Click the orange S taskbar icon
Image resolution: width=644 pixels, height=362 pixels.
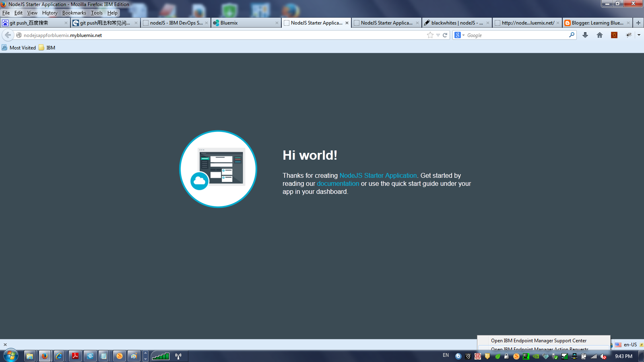(119, 356)
